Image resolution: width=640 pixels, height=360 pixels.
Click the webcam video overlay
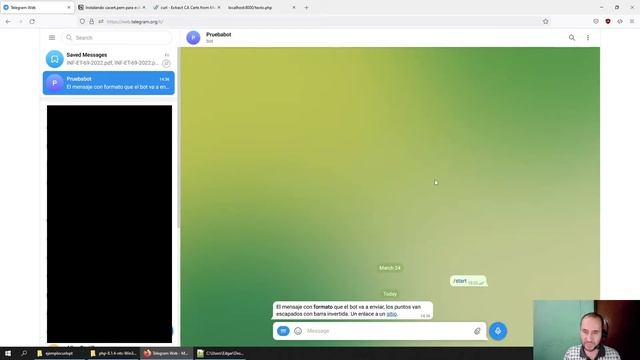click(x=587, y=330)
